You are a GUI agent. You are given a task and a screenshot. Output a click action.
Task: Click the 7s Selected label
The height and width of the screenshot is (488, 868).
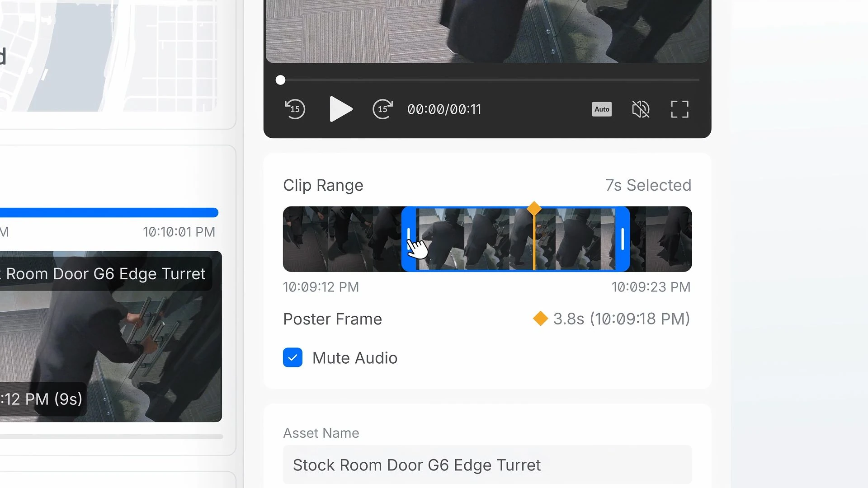coord(648,185)
